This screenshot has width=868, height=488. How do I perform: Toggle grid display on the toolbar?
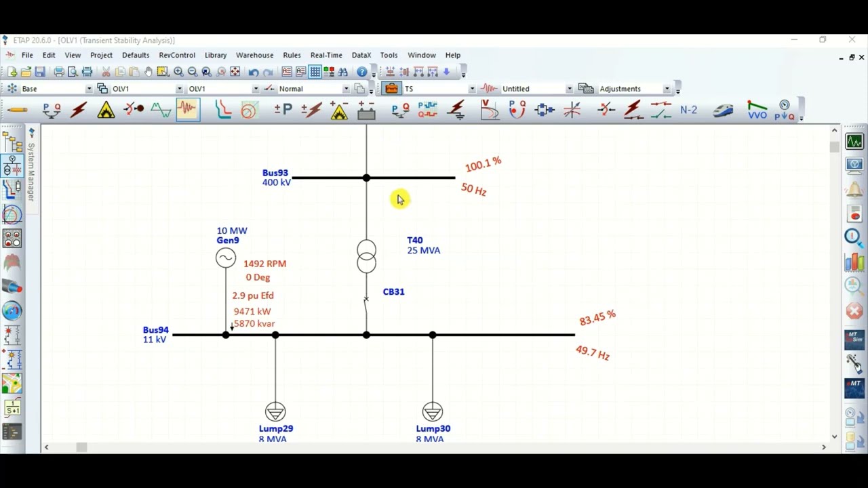click(315, 72)
